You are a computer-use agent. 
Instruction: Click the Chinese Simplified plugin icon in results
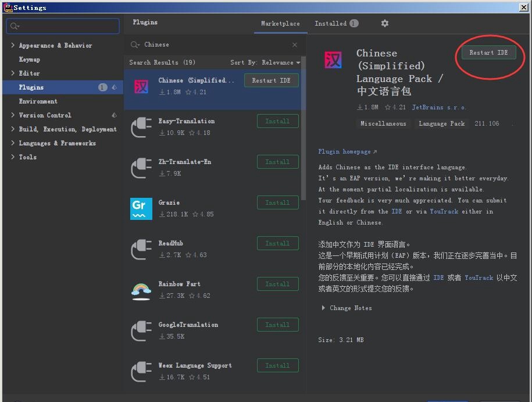click(141, 87)
